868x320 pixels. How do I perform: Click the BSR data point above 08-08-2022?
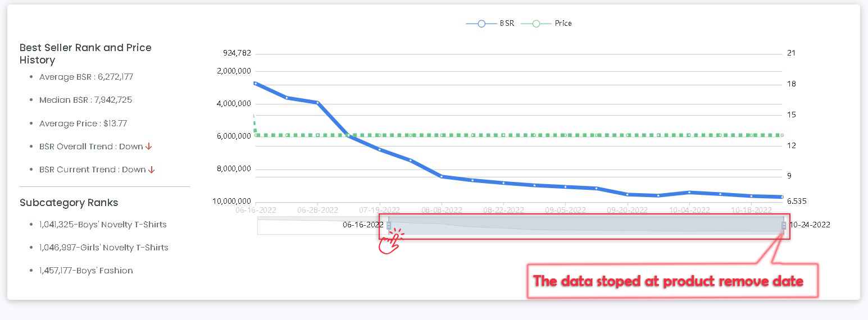coord(442,177)
